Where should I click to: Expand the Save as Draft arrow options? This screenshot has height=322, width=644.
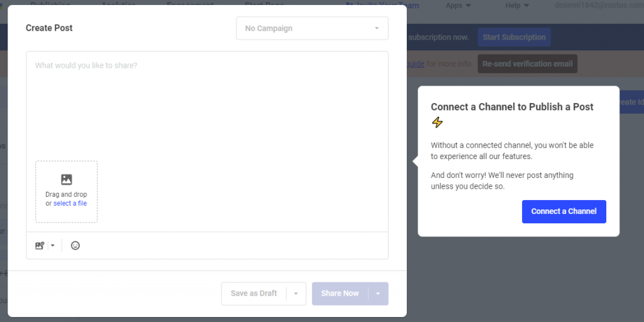click(296, 294)
